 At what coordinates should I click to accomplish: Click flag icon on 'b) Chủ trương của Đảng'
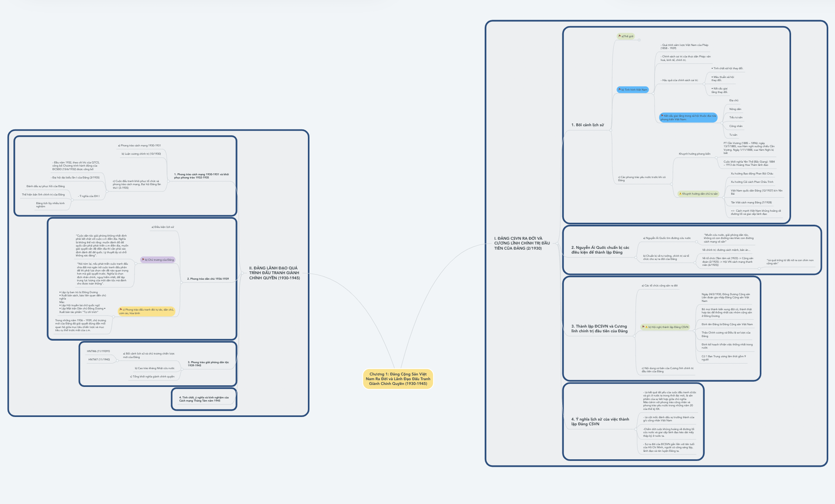point(143,260)
